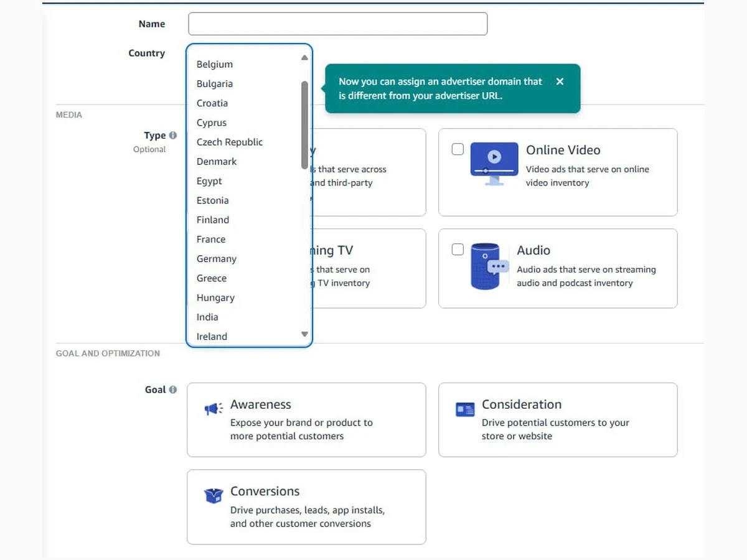Choose the Awareness goal heading
Image resolution: width=747 pixels, height=560 pixels.
[x=261, y=404]
